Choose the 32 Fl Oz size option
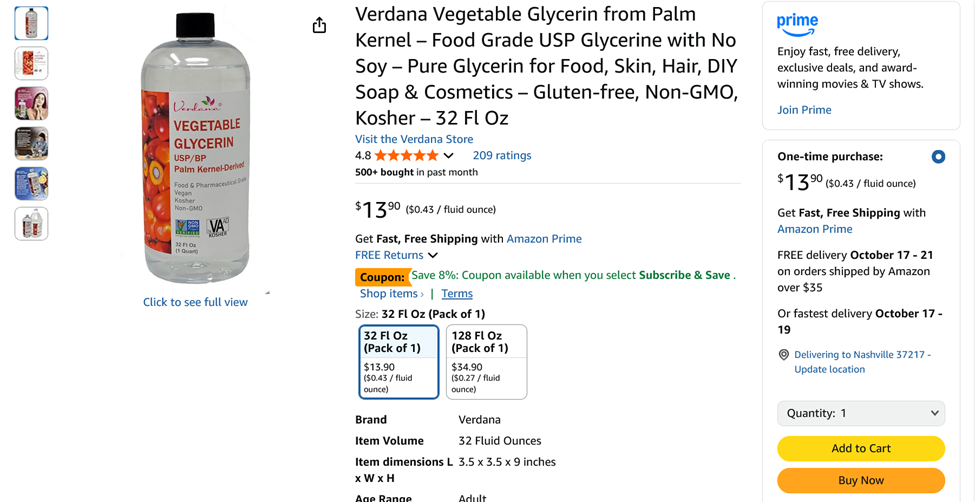 tap(398, 361)
